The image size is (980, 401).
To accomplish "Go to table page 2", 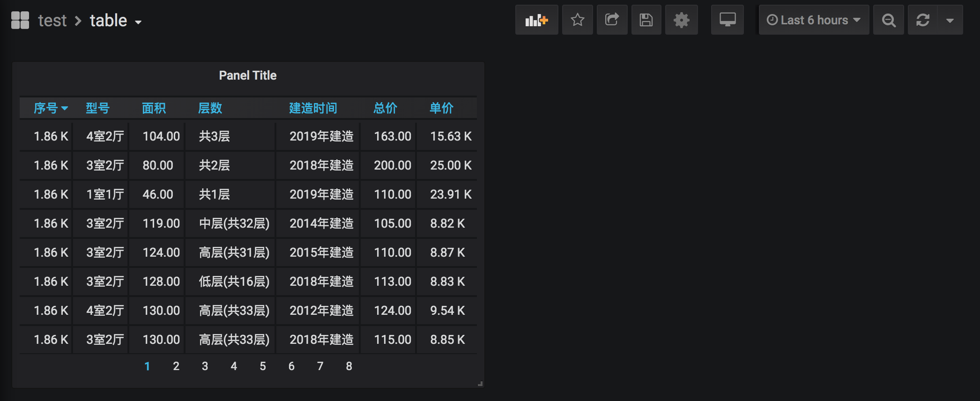I will [176, 366].
